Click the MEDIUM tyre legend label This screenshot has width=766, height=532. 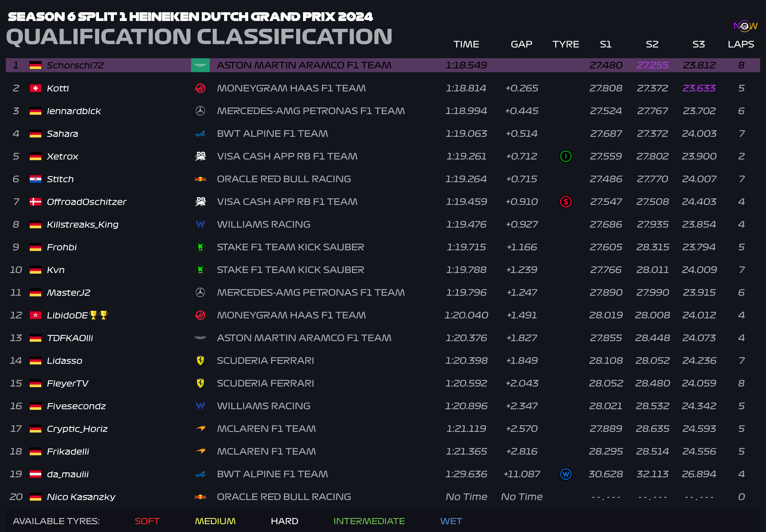point(215,521)
